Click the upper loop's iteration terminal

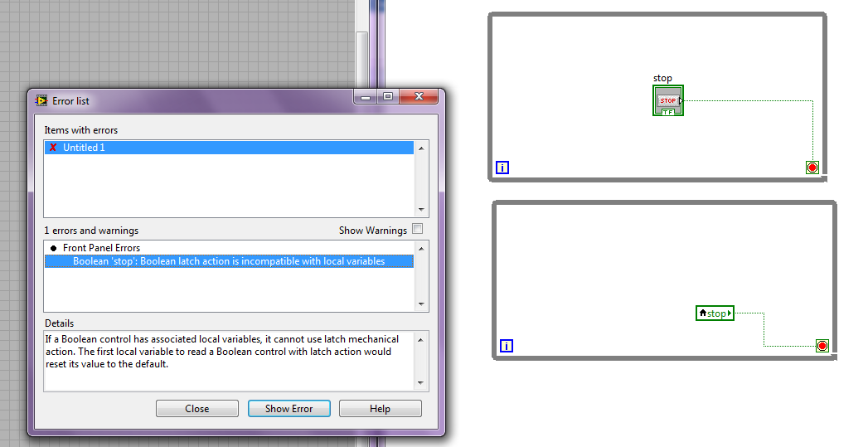(x=502, y=168)
